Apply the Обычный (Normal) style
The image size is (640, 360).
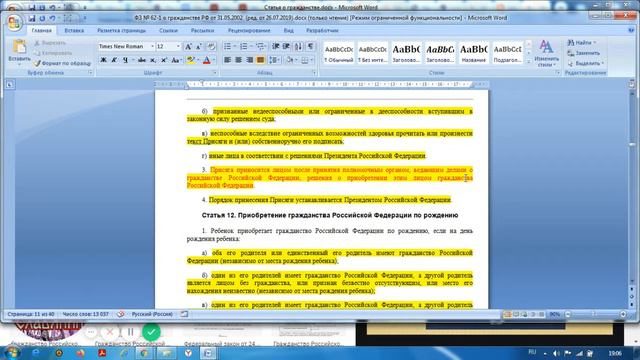[339, 53]
